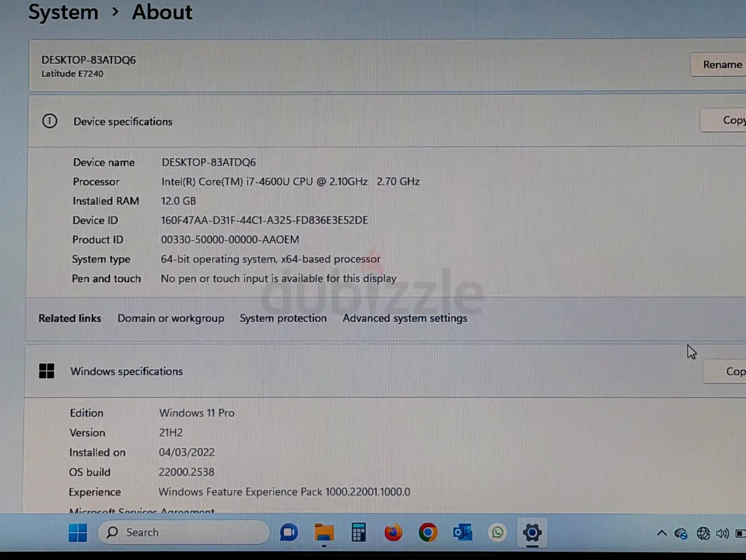Click the Settings gear taskbar icon
This screenshot has height=560, width=746.
532,533
